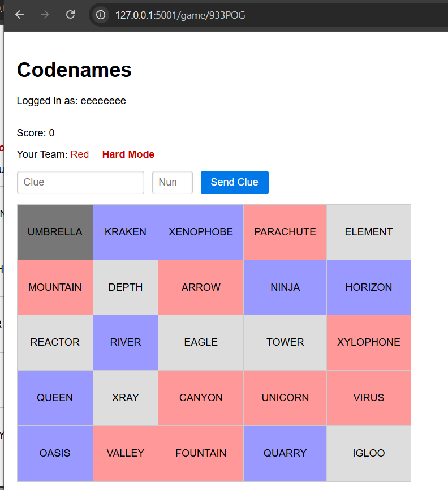Focus the clue number input box
The height and width of the screenshot is (490, 448).
pyautogui.click(x=172, y=182)
